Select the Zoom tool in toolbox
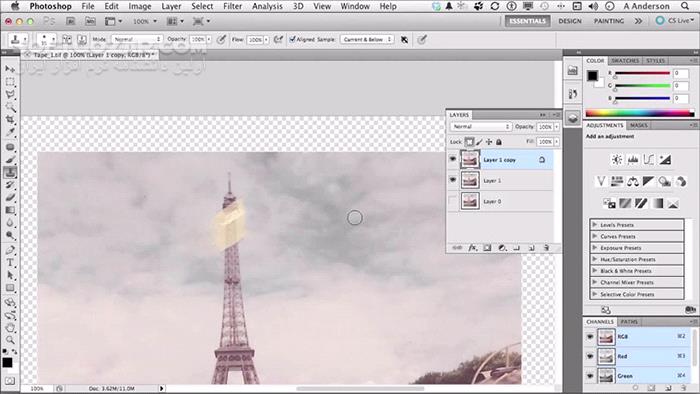700x394 pixels. [10, 340]
